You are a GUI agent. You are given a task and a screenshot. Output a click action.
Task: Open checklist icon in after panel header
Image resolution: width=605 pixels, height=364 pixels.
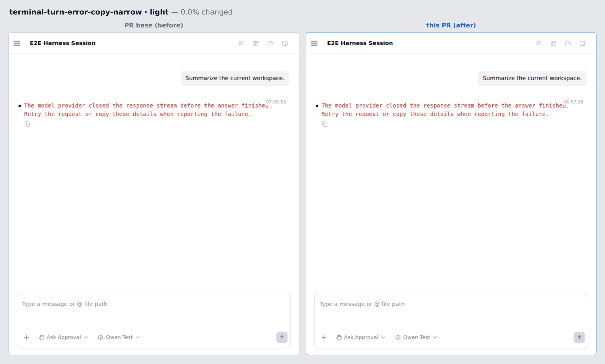click(x=553, y=43)
